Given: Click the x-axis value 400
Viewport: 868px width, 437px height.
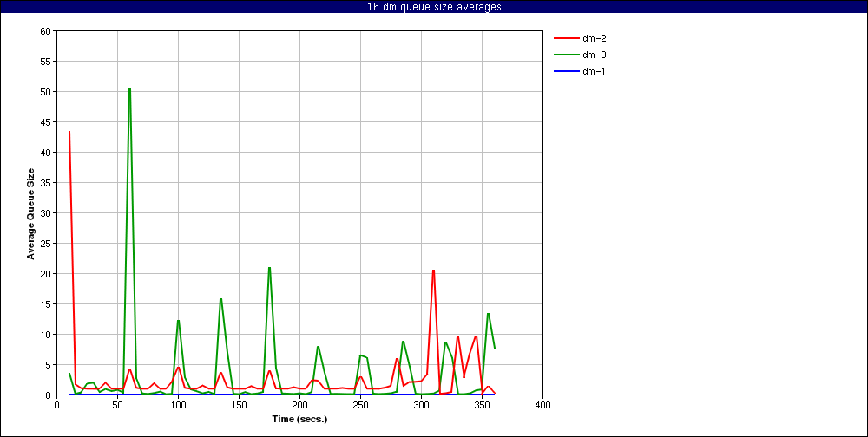Looking at the screenshot, I should point(542,405).
